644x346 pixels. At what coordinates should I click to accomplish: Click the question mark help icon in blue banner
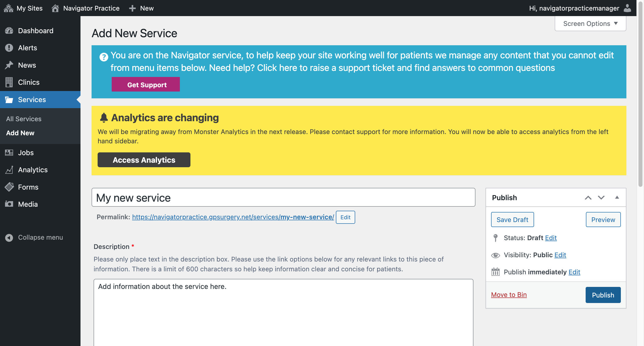tap(104, 57)
